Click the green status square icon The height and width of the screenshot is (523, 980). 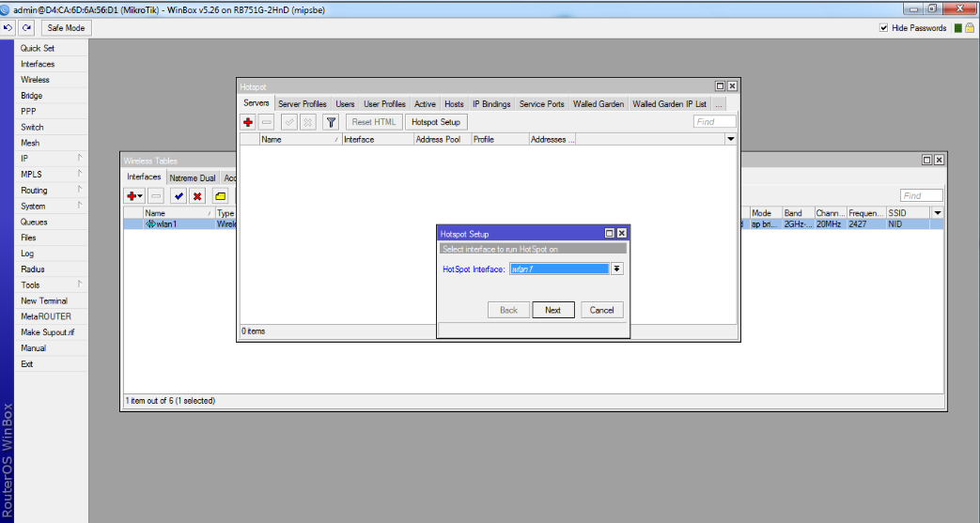[x=958, y=28]
